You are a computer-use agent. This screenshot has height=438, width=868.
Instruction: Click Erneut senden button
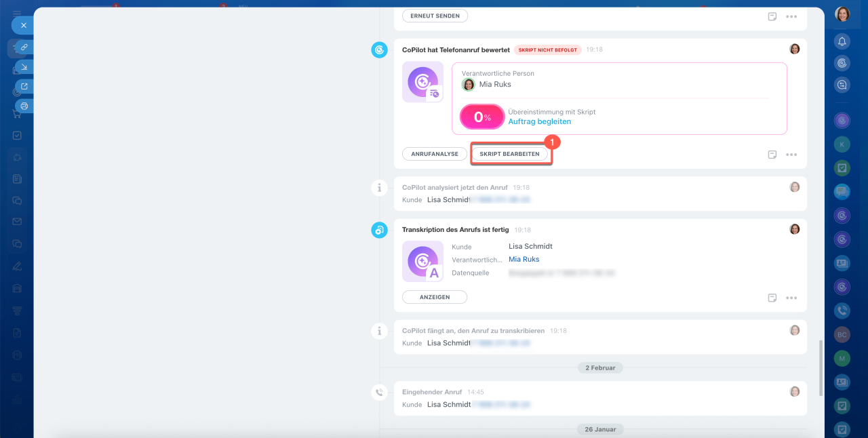[x=434, y=16]
